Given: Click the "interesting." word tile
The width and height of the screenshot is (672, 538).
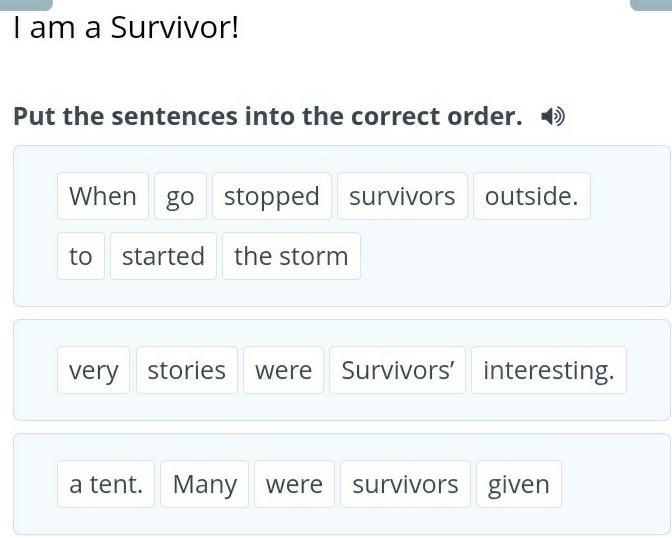Looking at the screenshot, I should pyautogui.click(x=548, y=370).
